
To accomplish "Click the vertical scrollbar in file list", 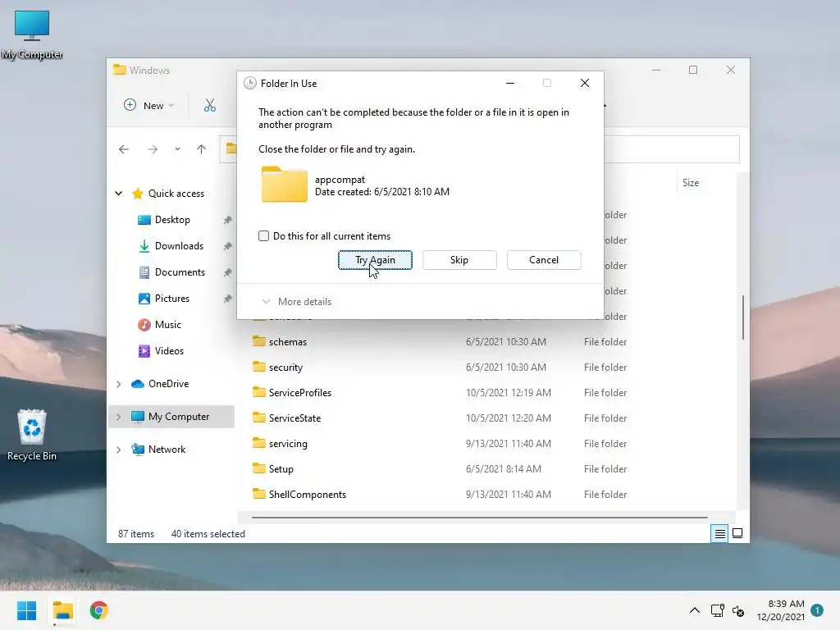I will [x=742, y=317].
